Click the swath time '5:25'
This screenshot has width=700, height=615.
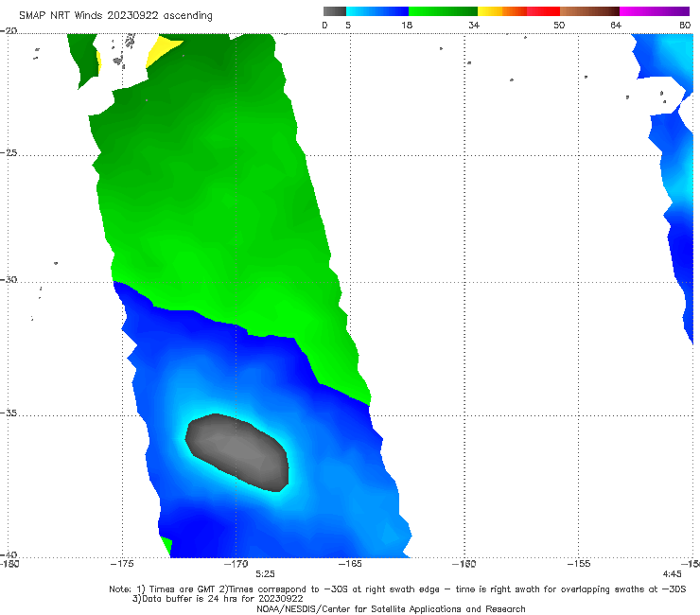tap(265, 574)
